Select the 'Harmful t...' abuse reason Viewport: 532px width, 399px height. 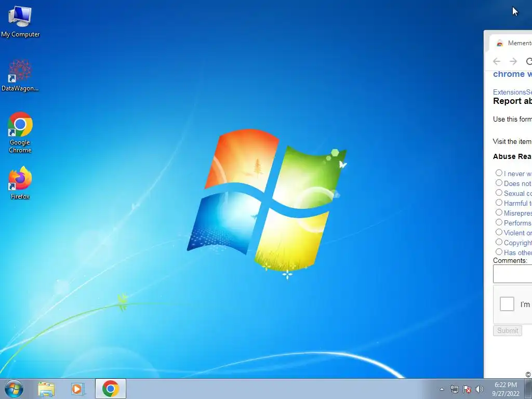pyautogui.click(x=499, y=203)
